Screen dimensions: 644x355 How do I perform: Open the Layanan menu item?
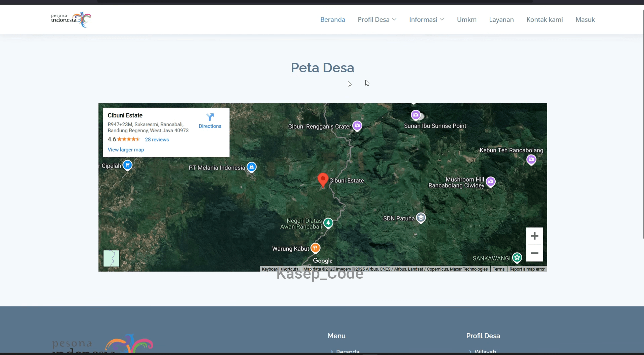coord(501,19)
